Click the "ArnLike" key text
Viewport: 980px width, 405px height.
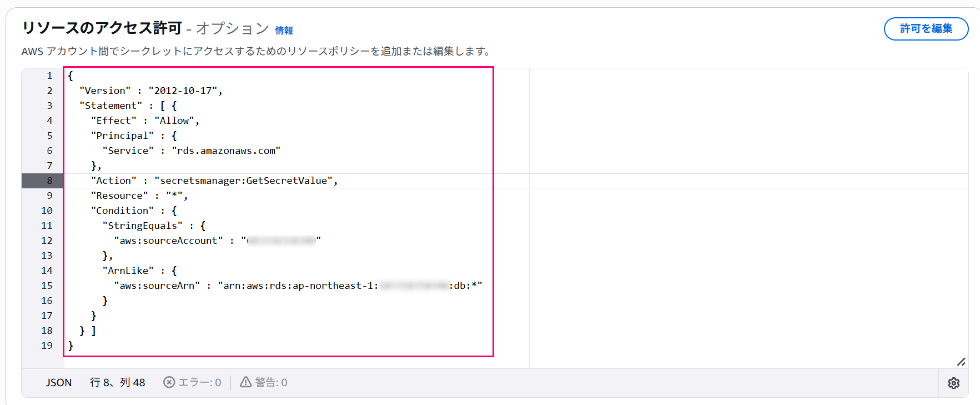128,271
